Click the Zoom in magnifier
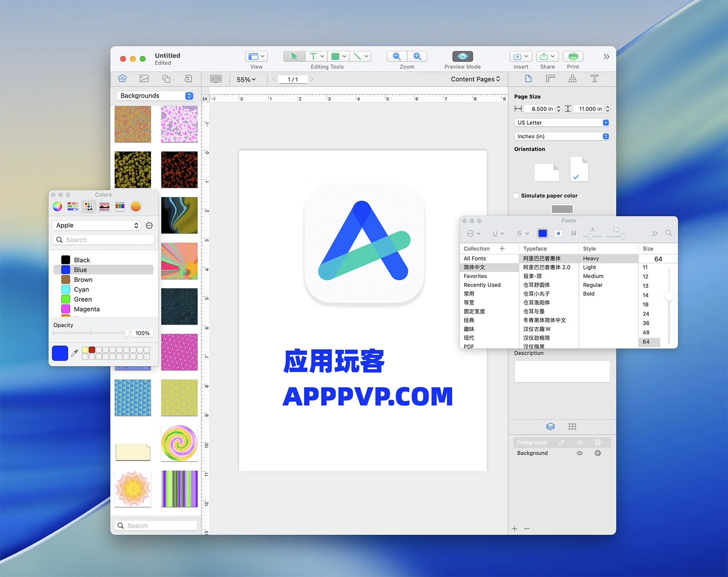728x577 pixels. click(x=417, y=56)
